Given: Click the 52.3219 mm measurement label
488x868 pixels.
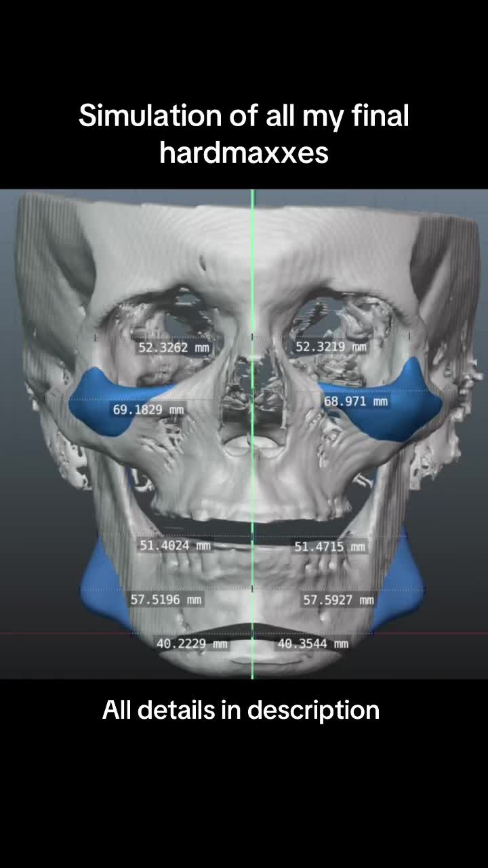Looking at the screenshot, I should click(x=331, y=347).
